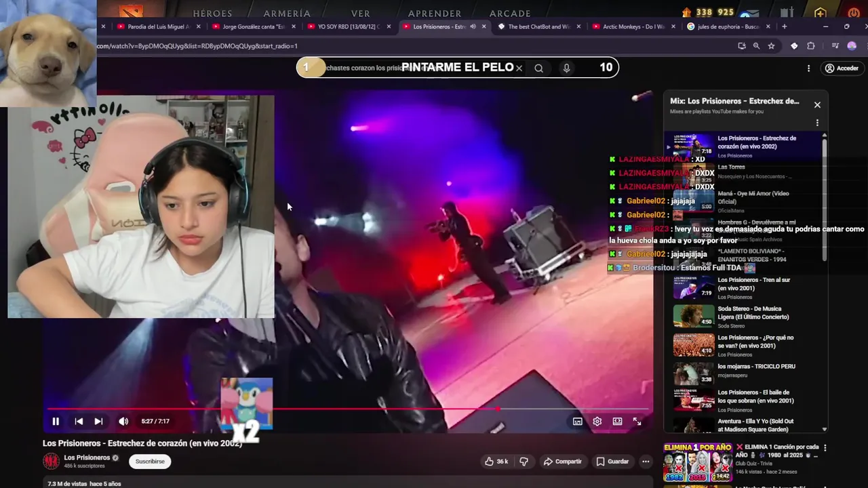868x488 pixels.
Task: Sign in via the Acceder button
Action: [841, 68]
